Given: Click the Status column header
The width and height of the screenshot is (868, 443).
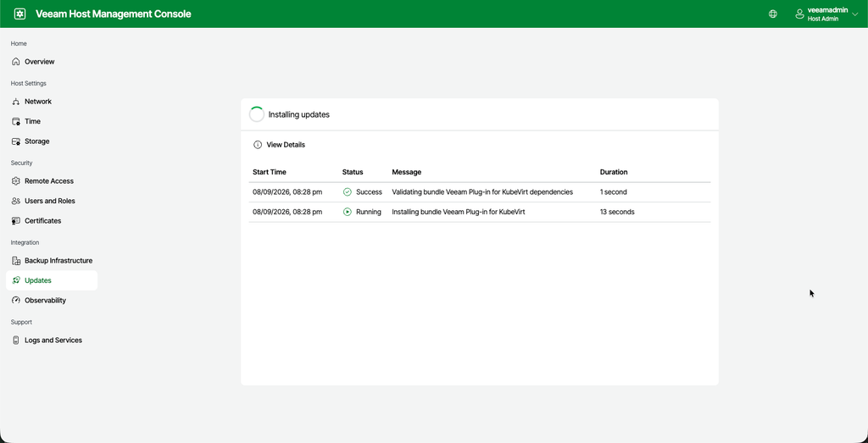Looking at the screenshot, I should pyautogui.click(x=353, y=172).
